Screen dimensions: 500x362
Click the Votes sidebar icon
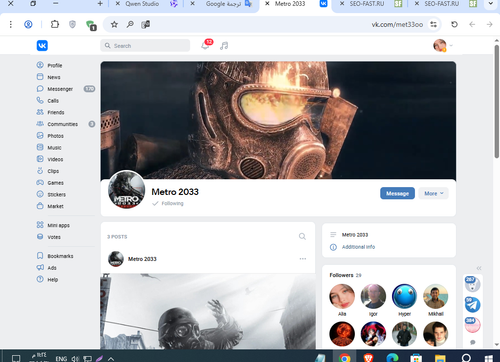coord(40,237)
